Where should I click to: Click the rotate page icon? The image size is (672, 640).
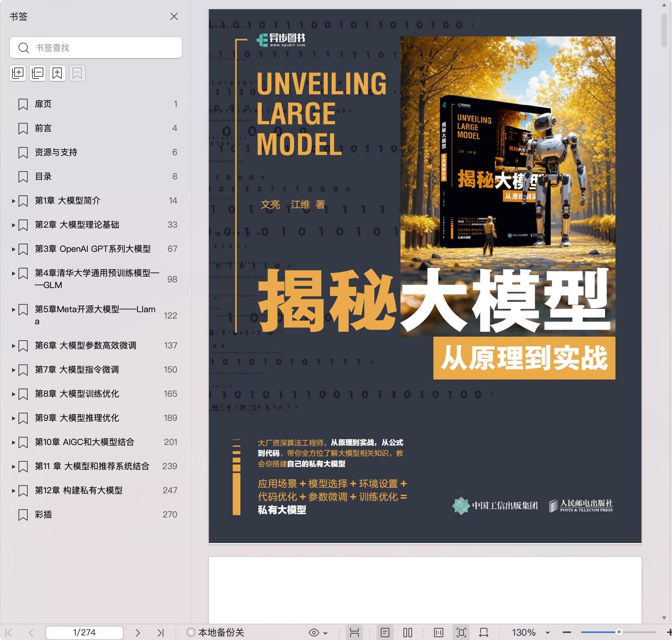(x=483, y=633)
